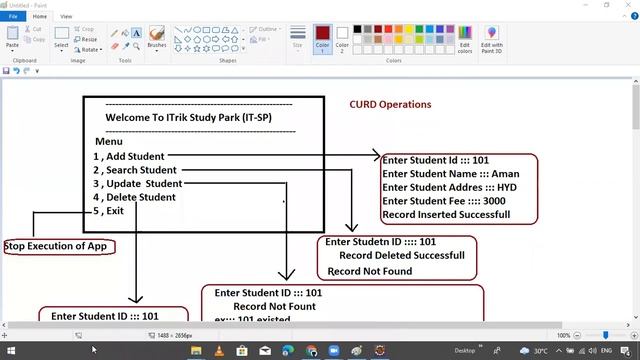The height and width of the screenshot is (360, 640).
Task: Click the Copy button
Action: [34, 40]
